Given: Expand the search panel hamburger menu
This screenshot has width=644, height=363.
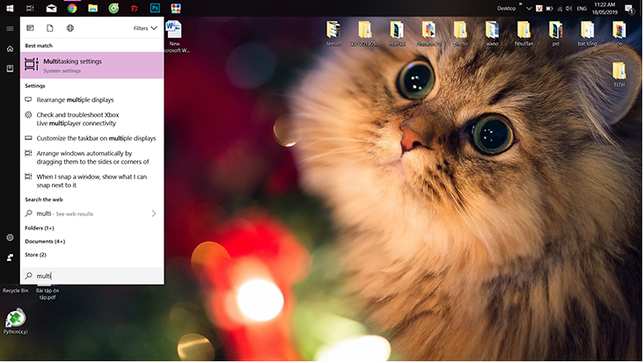Looking at the screenshot, I should [x=10, y=28].
